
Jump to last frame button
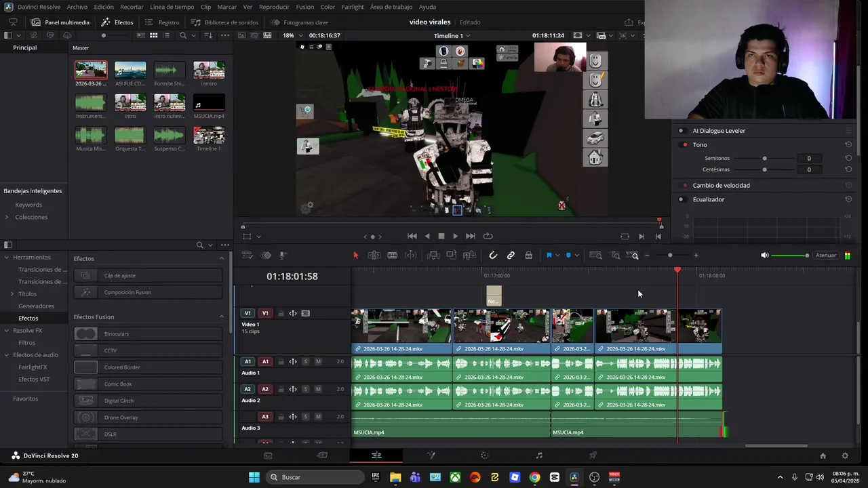point(470,236)
